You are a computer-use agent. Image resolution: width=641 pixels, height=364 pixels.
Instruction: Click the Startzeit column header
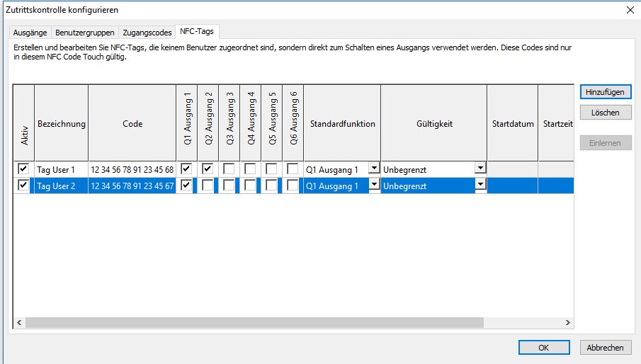click(557, 123)
